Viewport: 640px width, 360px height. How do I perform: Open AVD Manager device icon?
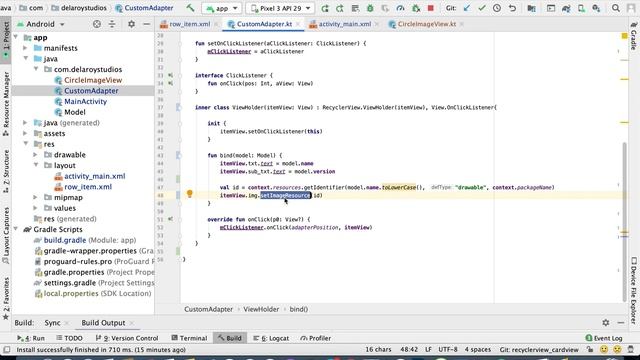coord(581,8)
